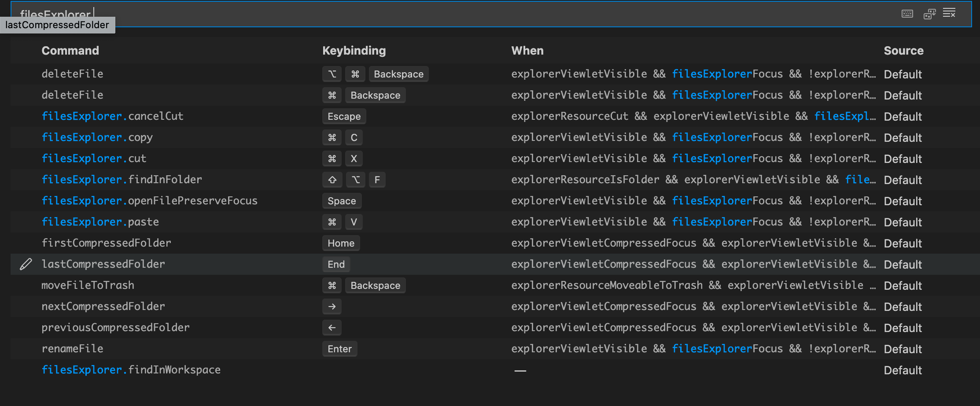Click the filesExplorer link in the copy row
Screen dimensions: 980x406
click(x=711, y=137)
